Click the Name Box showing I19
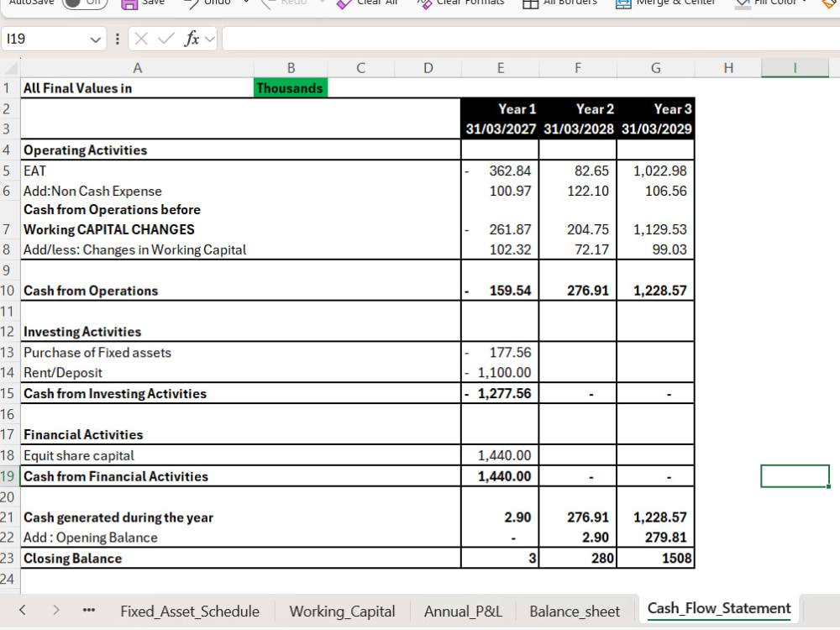Screen dimensions: 840x630 pyautogui.click(x=45, y=39)
